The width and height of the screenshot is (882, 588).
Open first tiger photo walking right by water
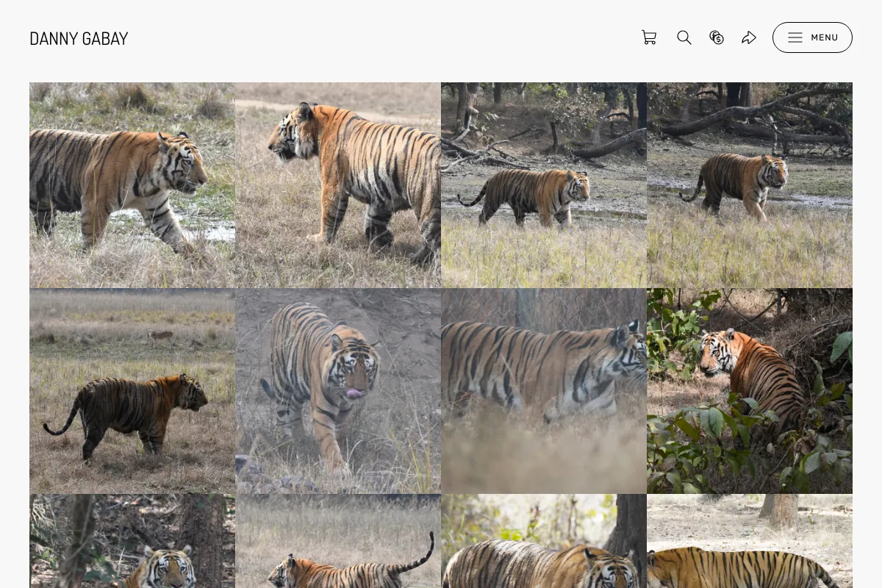coord(132,185)
